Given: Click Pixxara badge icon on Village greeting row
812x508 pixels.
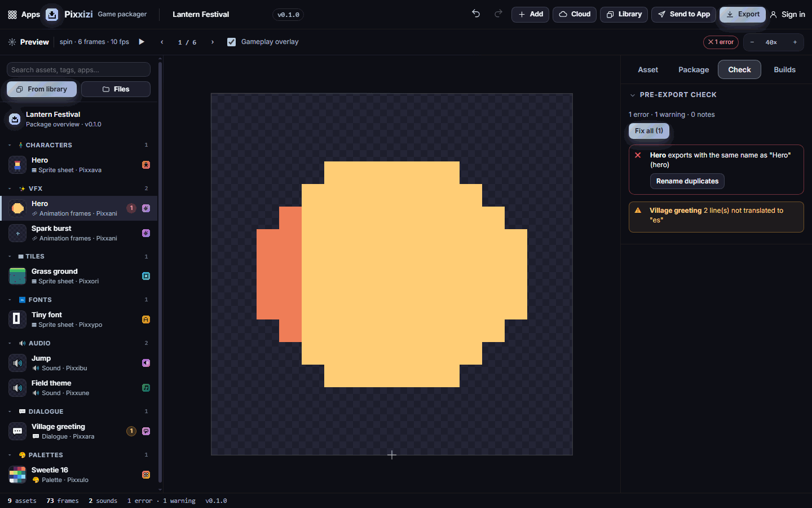Looking at the screenshot, I should [146, 431].
